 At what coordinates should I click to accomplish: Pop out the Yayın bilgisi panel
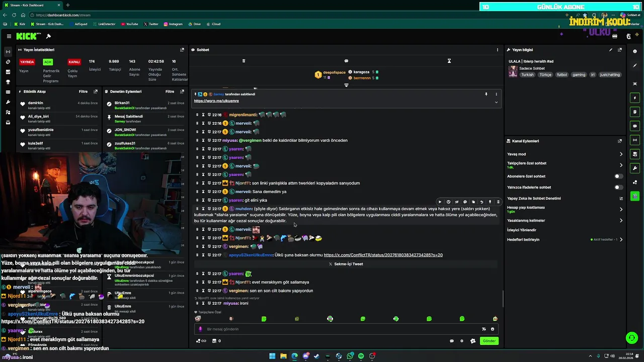[620, 50]
